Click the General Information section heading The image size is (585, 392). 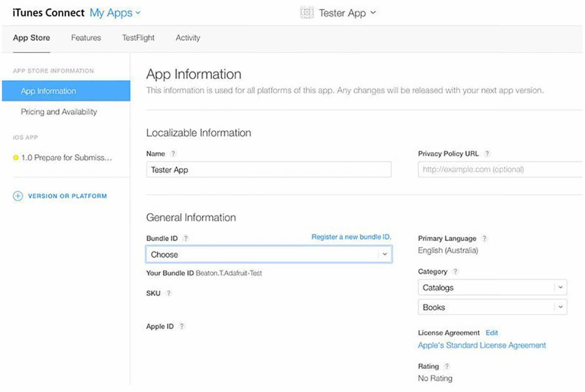point(191,218)
